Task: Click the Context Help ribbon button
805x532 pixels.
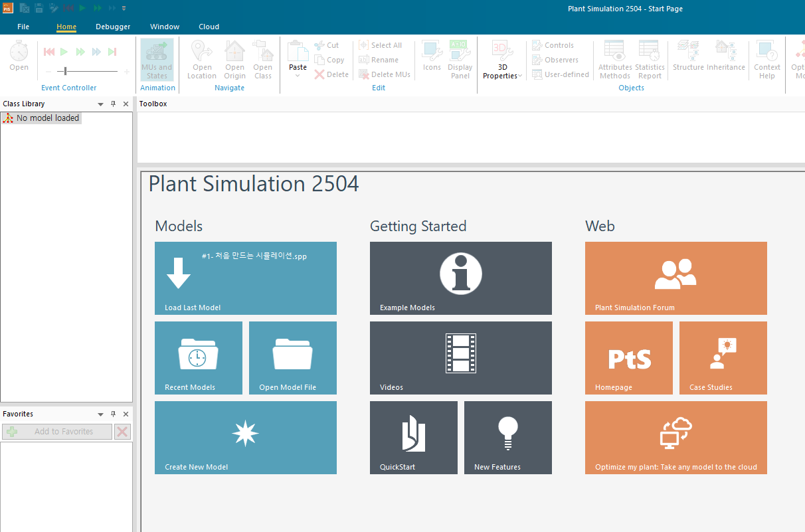Action: 767,60
